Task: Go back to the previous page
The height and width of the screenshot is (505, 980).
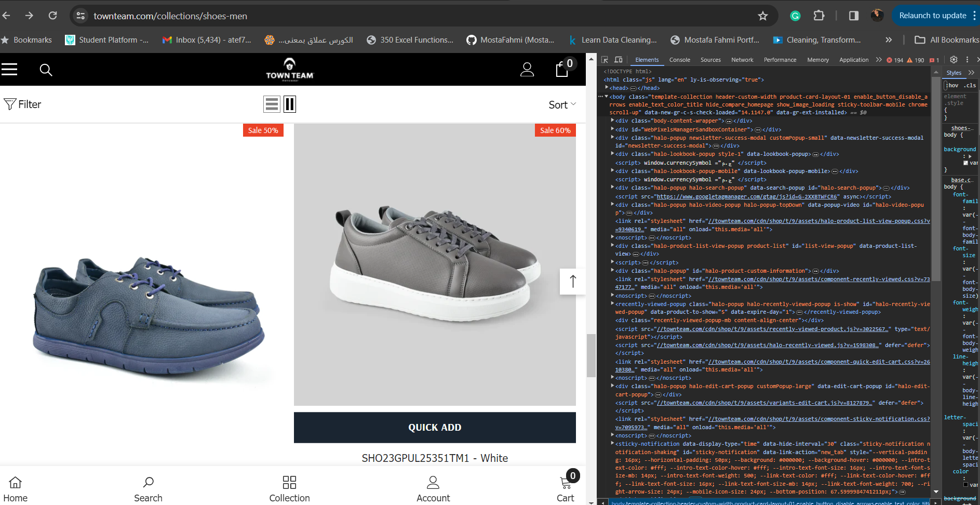Action: point(6,16)
